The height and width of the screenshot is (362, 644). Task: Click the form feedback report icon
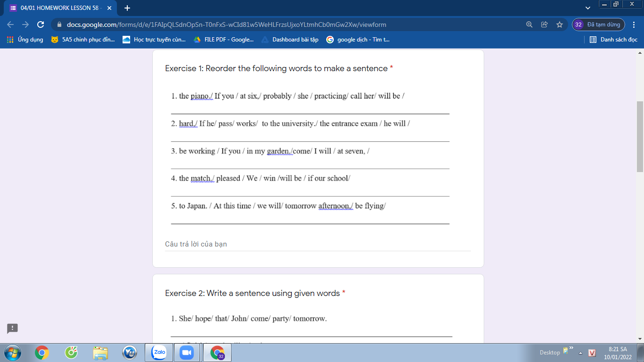click(x=12, y=329)
